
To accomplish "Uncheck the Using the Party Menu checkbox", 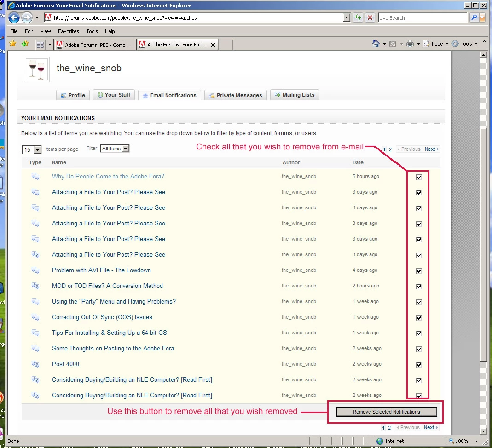I will pos(418,302).
